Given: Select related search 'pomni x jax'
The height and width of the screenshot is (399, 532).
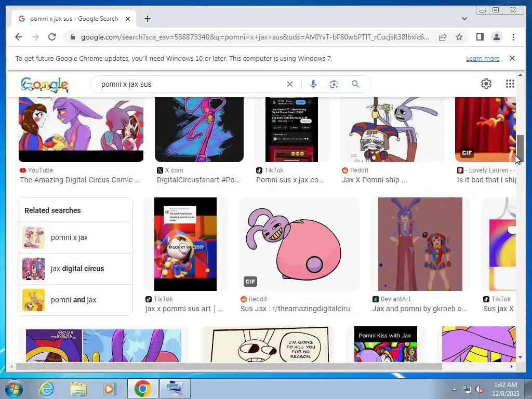Looking at the screenshot, I should pos(75,237).
